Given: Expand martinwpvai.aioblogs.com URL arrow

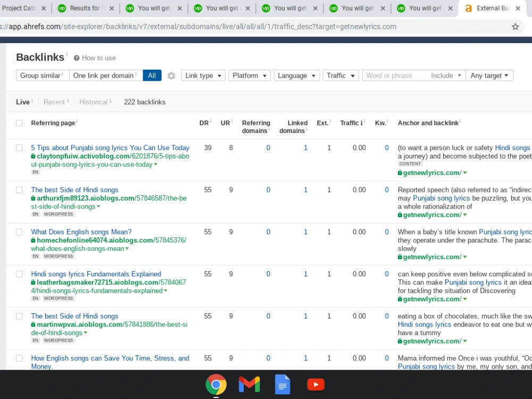Looking at the screenshot, I should click(x=86, y=333).
